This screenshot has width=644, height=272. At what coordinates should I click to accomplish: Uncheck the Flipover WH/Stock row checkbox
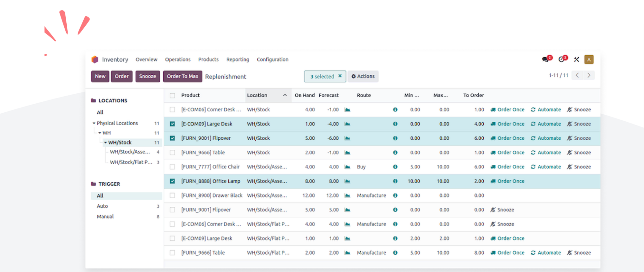coord(173,138)
